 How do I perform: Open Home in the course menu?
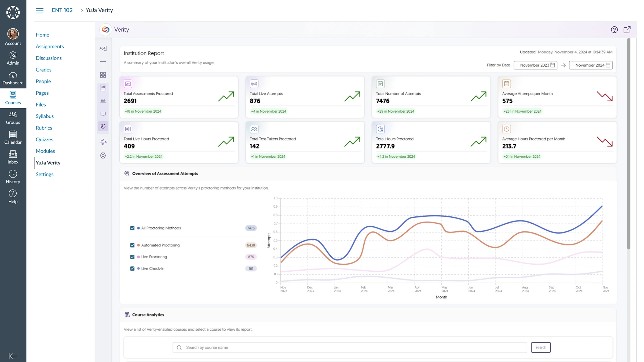pos(42,35)
